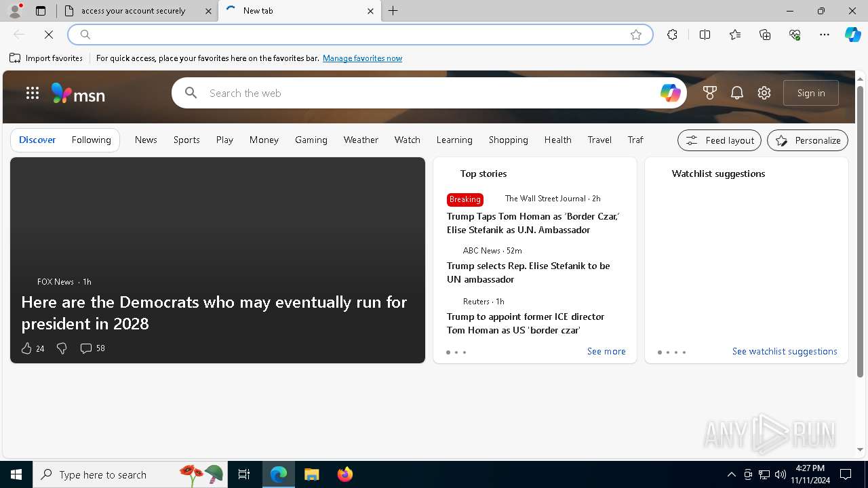Click See more top stories
This screenshot has height=488, width=868.
pos(606,351)
